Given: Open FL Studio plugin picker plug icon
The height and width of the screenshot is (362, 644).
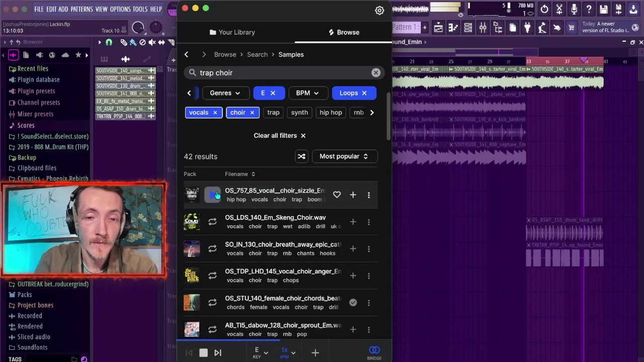Looking at the screenshot, I should (x=527, y=28).
